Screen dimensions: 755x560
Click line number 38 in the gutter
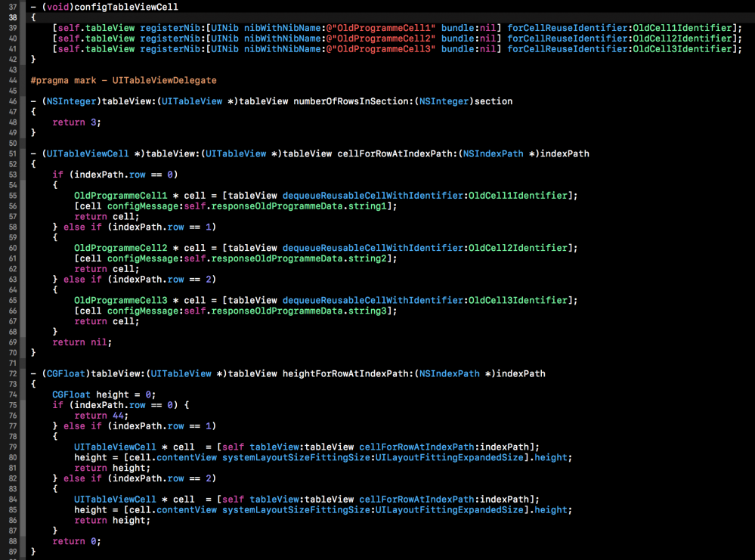click(x=13, y=17)
